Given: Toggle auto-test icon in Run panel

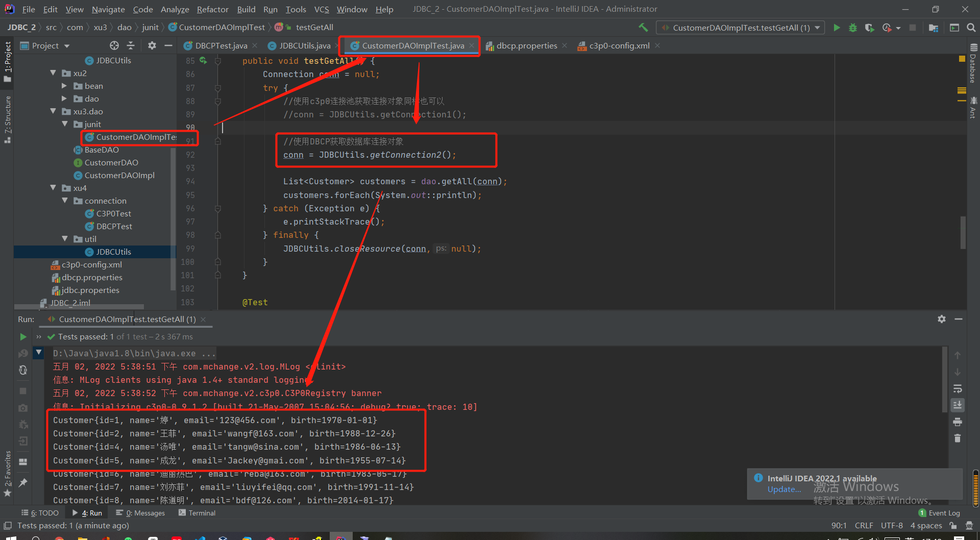Looking at the screenshot, I should (x=23, y=370).
